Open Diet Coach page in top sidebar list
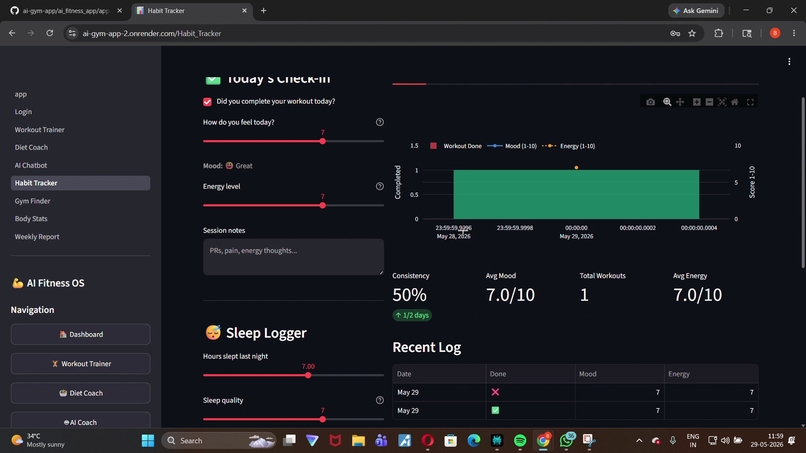806x453 pixels. tap(31, 147)
